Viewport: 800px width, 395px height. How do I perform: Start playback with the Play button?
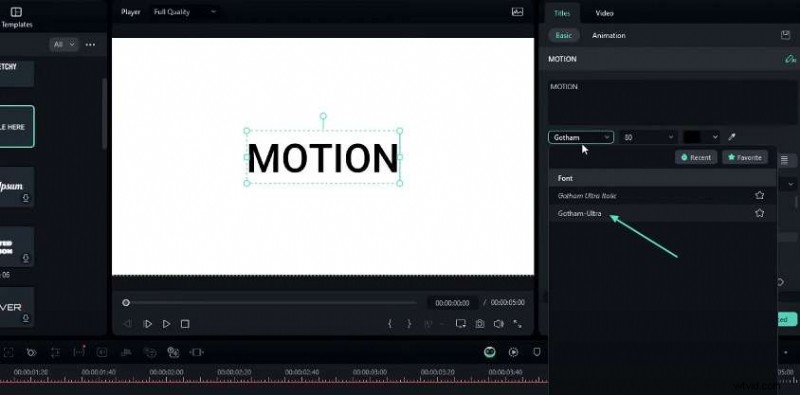(166, 324)
